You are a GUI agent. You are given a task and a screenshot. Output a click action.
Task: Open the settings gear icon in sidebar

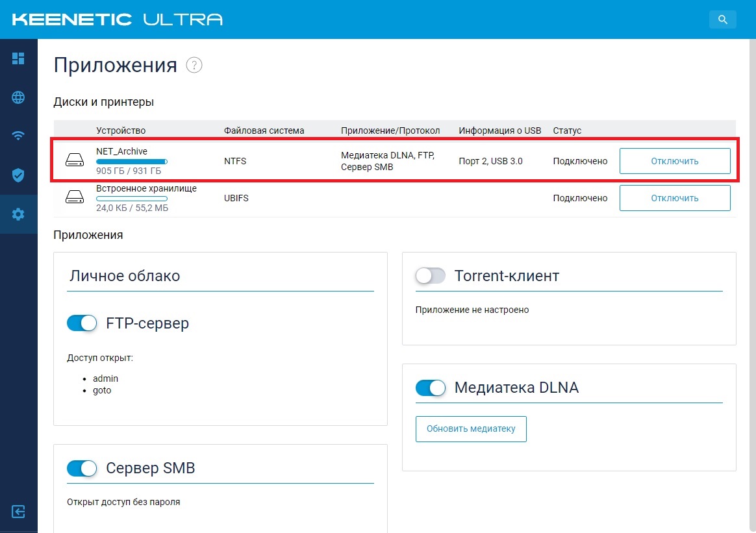[x=18, y=214]
